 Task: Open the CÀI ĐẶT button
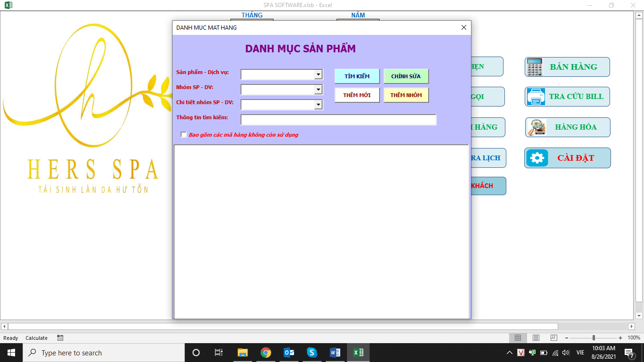(x=568, y=158)
